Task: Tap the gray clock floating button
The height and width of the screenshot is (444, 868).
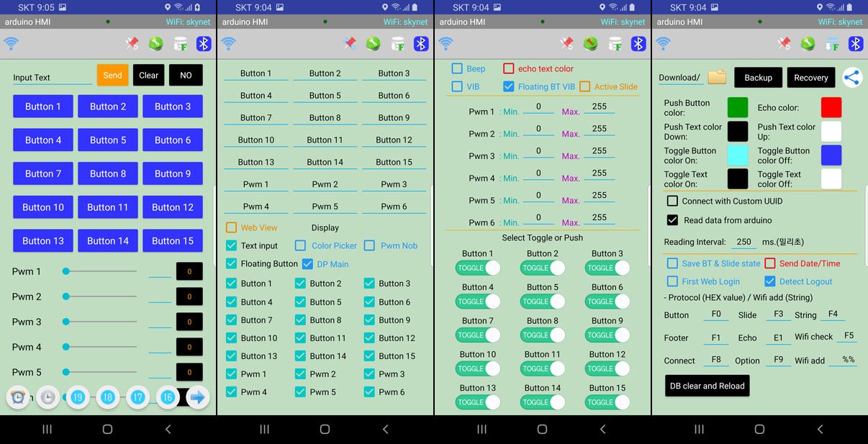Action: point(48,397)
